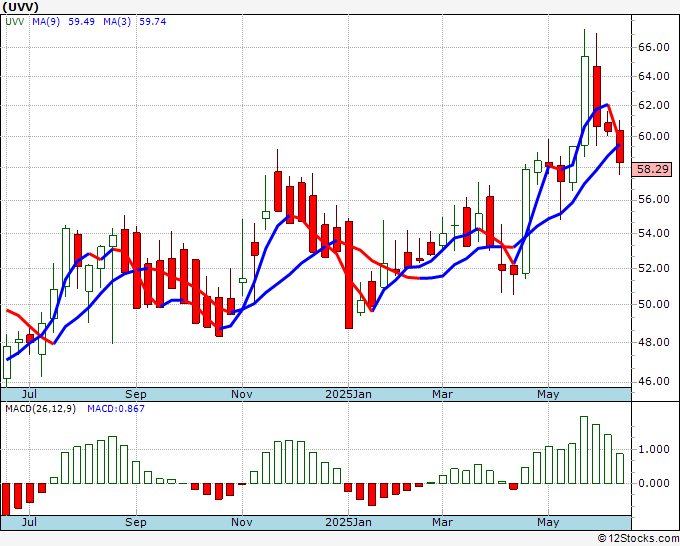This screenshot has width=680, height=546.
Task: Click the 1.000 MACD axis label
Action: point(654,449)
